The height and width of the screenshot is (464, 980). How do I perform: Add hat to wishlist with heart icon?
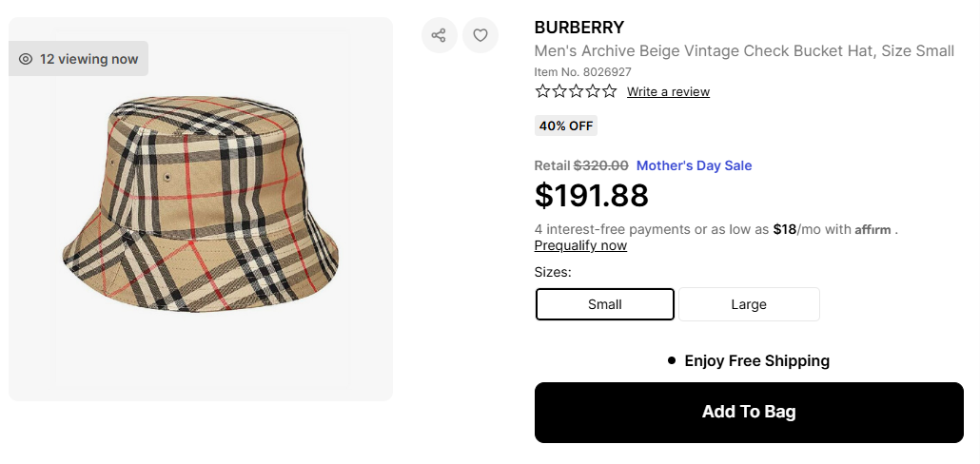click(x=480, y=35)
